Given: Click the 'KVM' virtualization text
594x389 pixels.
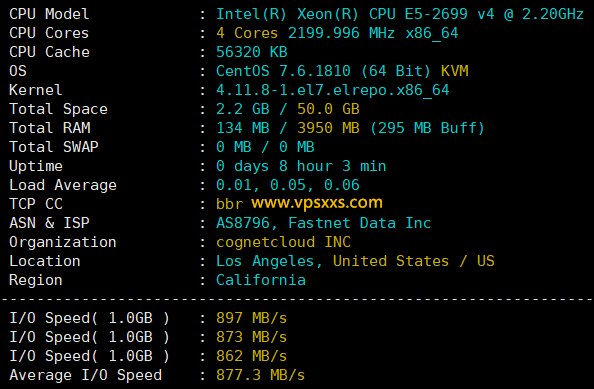Looking at the screenshot, I should pyautogui.click(x=455, y=71).
